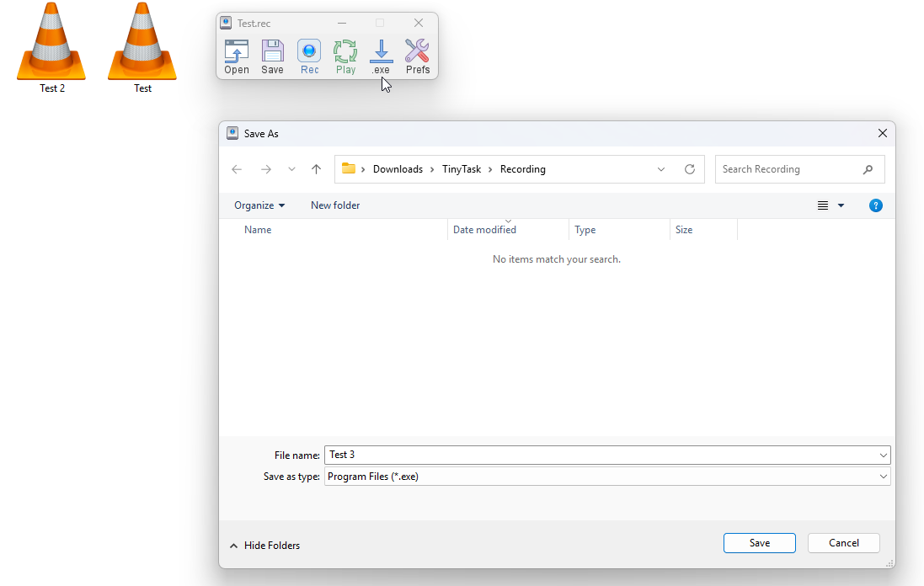Screen dimensions: 924x586
Task: Select Downloads in the breadcrumb path
Action: [x=398, y=169]
